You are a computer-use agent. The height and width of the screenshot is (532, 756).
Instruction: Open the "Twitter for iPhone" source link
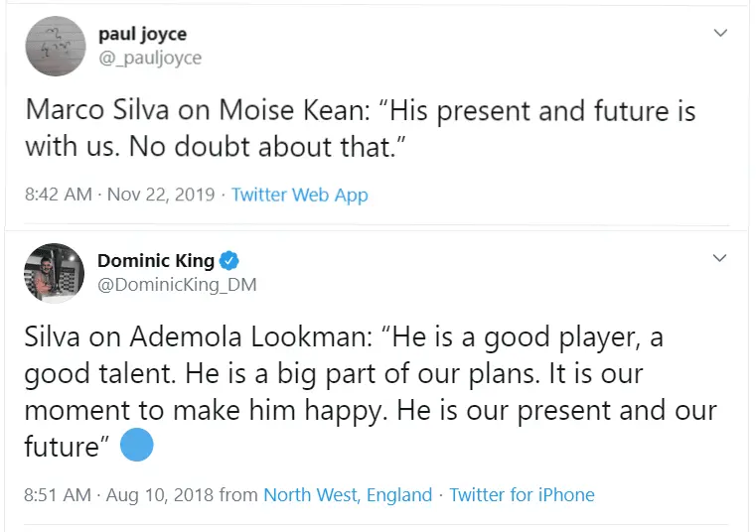(522, 494)
